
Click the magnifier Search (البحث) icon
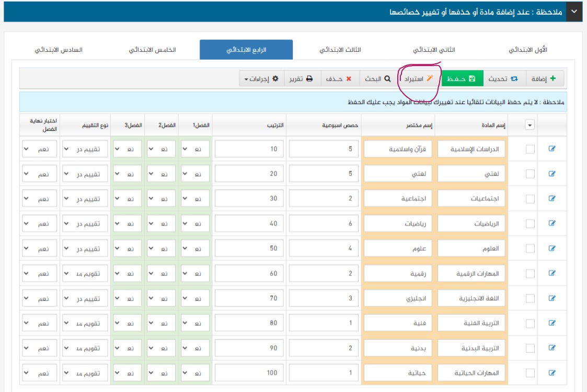click(387, 78)
